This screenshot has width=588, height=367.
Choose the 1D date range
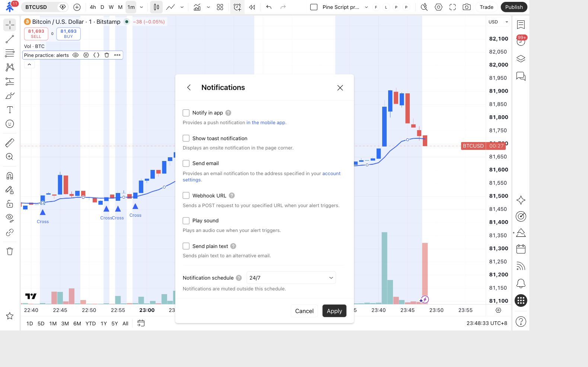(x=30, y=323)
